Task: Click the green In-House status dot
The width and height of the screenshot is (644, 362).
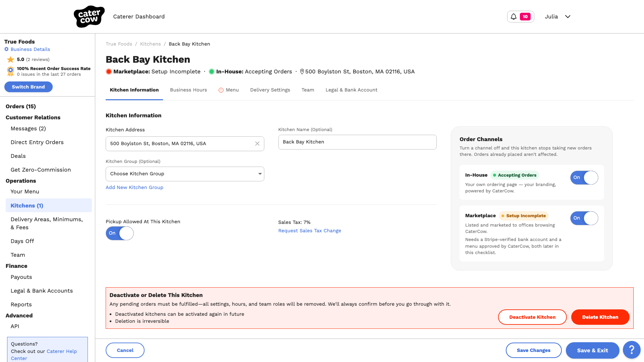Action: [212, 71]
